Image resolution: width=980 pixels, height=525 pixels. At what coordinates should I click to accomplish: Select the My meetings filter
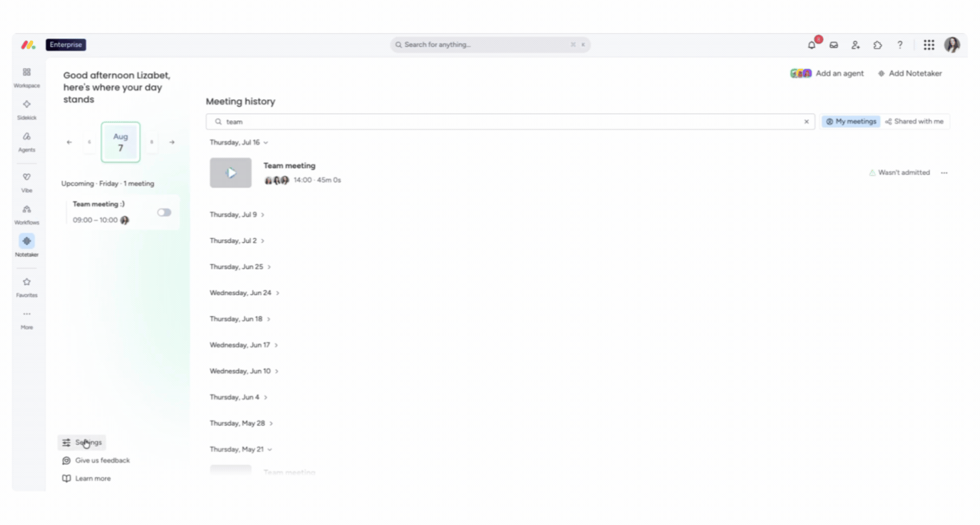(x=851, y=122)
